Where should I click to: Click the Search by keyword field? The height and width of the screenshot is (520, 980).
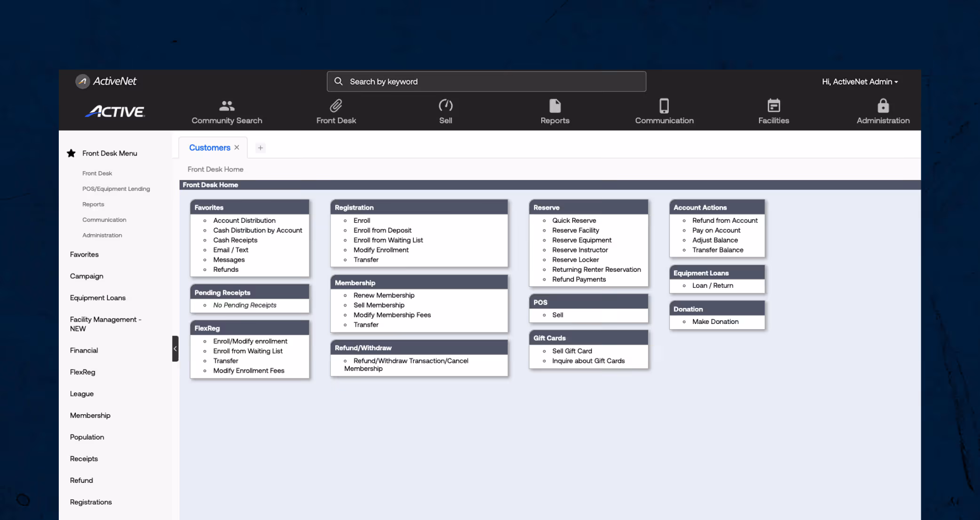(486, 82)
